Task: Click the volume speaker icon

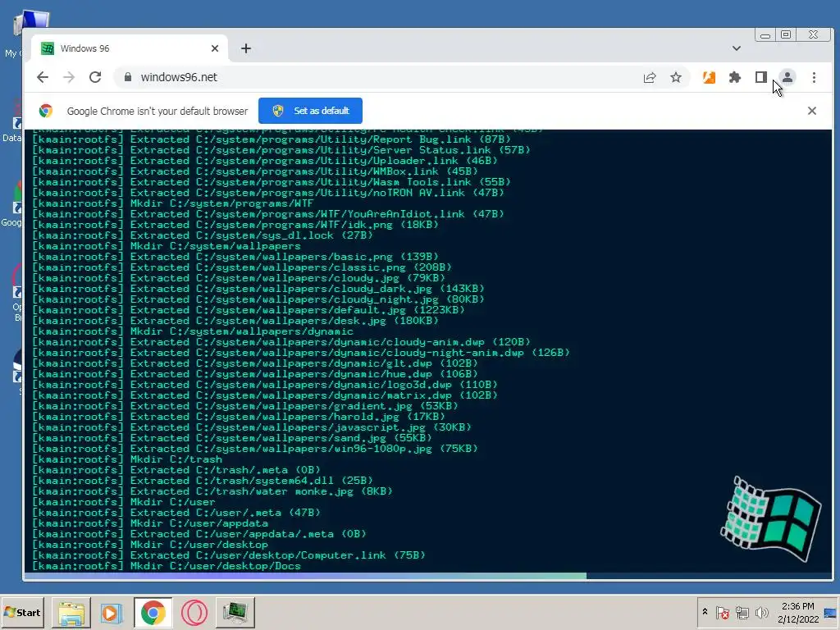Action: (x=761, y=612)
